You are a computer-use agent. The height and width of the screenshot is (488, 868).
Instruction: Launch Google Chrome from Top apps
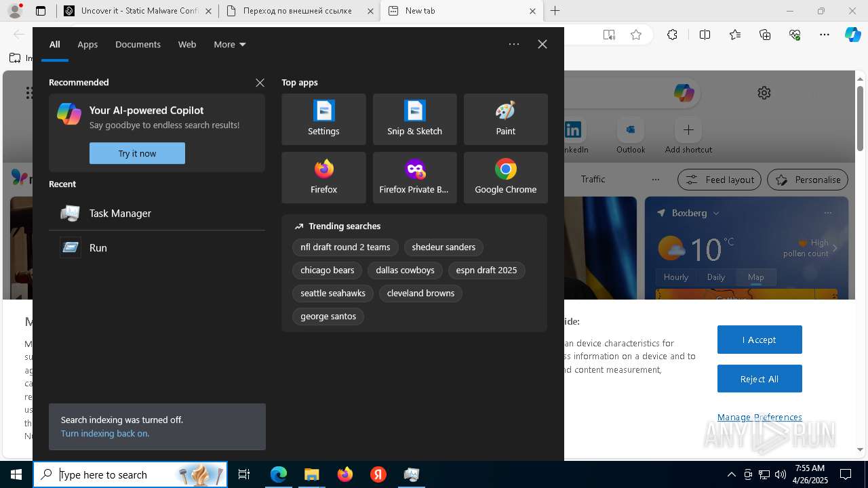click(505, 178)
